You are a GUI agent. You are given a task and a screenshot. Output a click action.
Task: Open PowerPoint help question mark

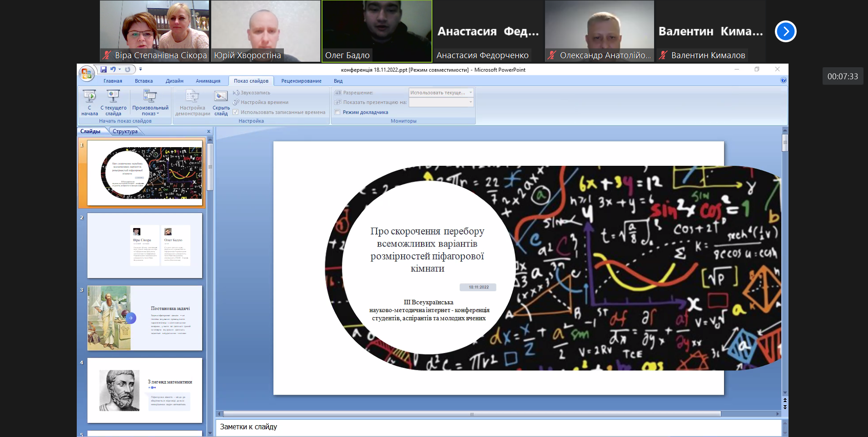pyautogui.click(x=784, y=80)
